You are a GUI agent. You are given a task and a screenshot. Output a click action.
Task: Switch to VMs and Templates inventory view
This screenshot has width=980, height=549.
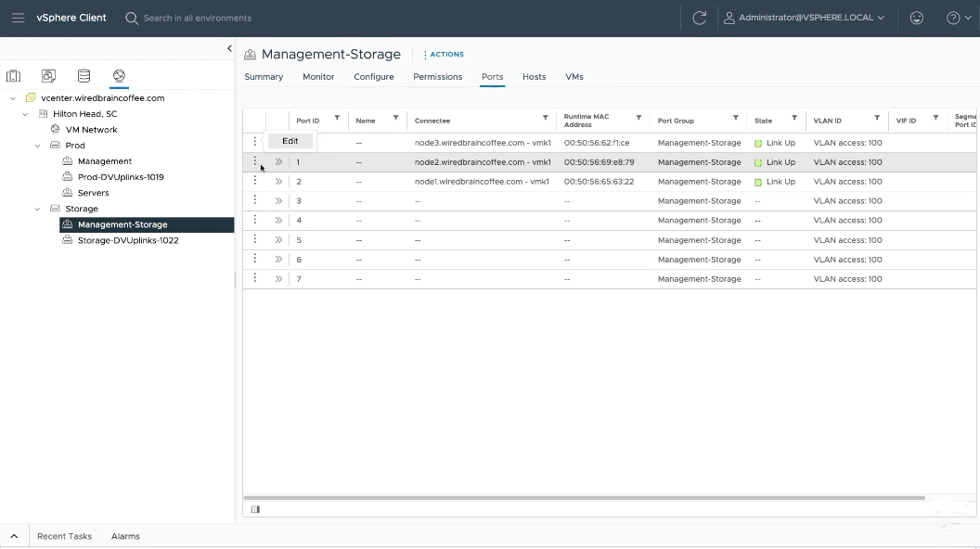(48, 76)
